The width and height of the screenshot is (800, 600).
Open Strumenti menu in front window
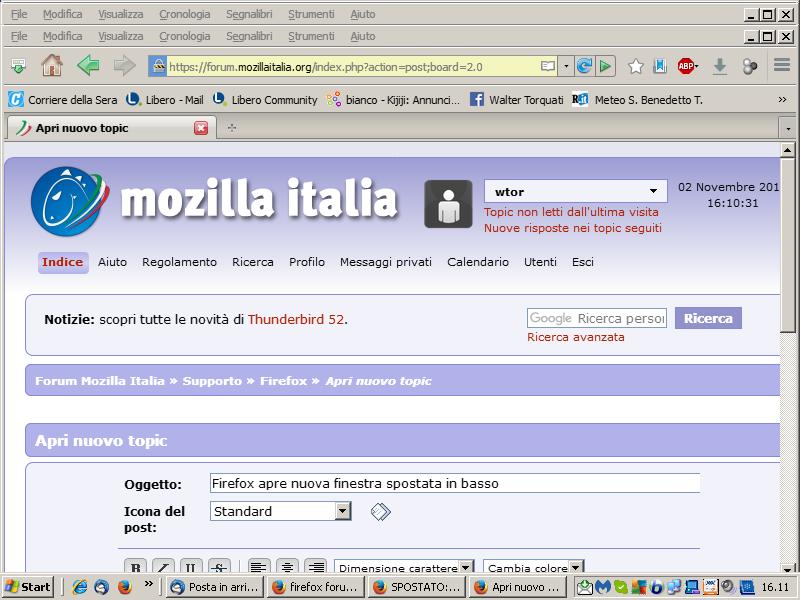pos(311,36)
